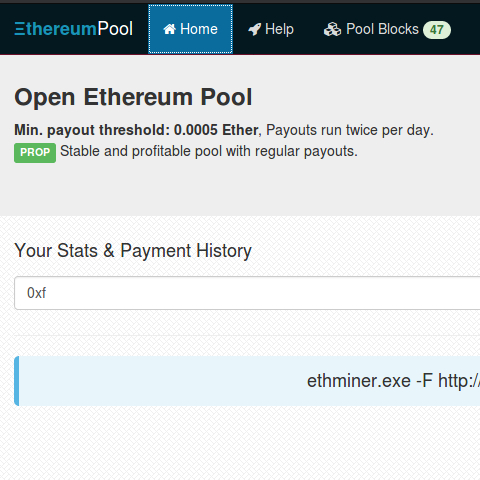The width and height of the screenshot is (480, 480).
Task: Click the word Pool in the logo
Action: click(x=115, y=29)
